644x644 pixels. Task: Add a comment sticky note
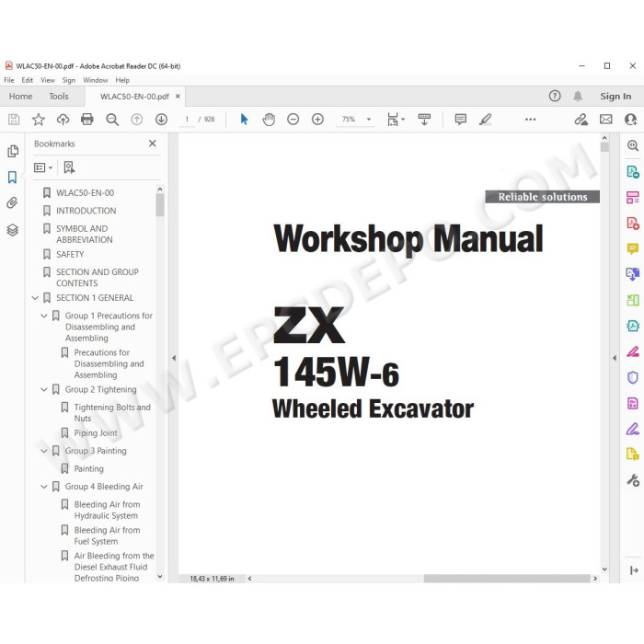point(460,119)
